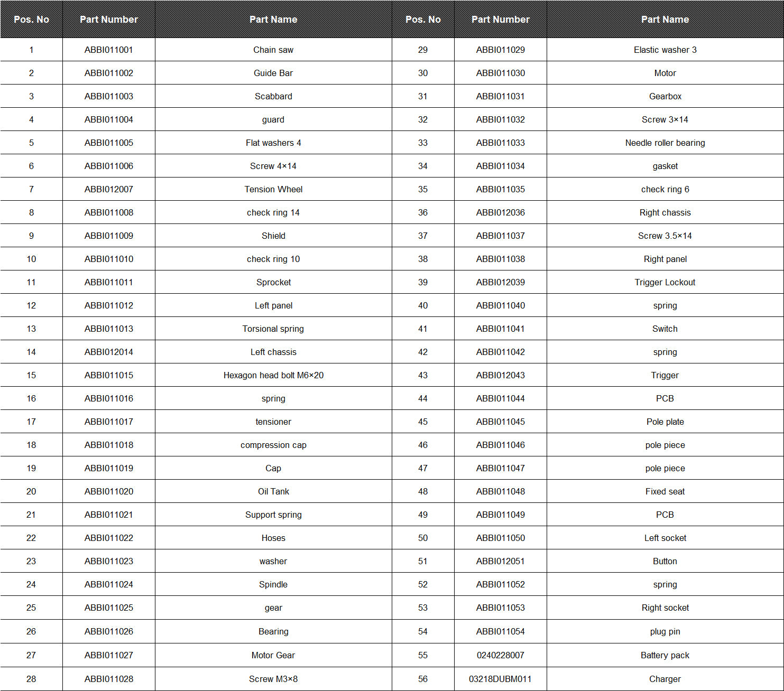Select the Trigger Lockout part name
This screenshot has width=784, height=691.
[665, 282]
